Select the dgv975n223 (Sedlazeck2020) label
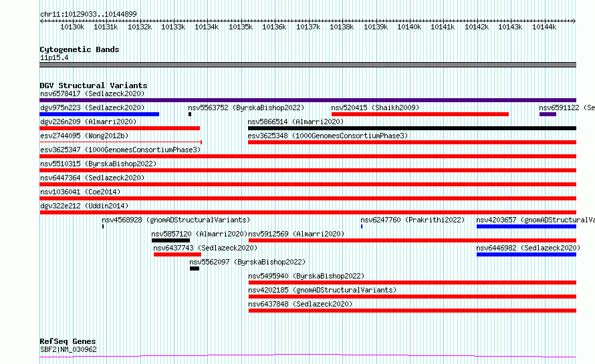The width and height of the screenshot is (595, 364). (x=92, y=108)
